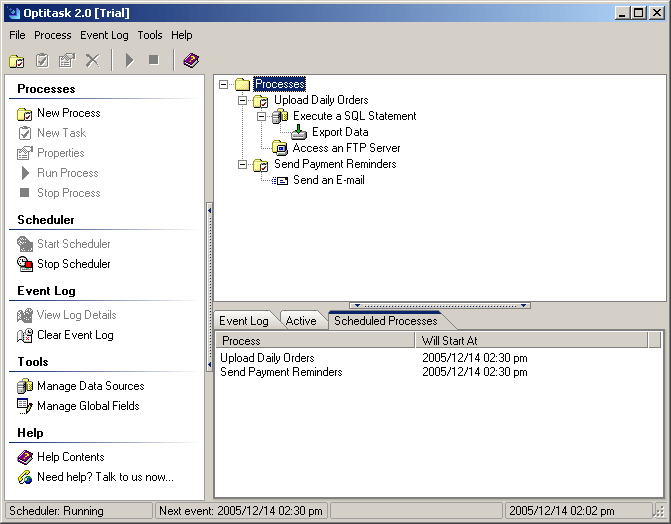
Task: Select Access an FTP Server tree item
Action: tap(347, 148)
